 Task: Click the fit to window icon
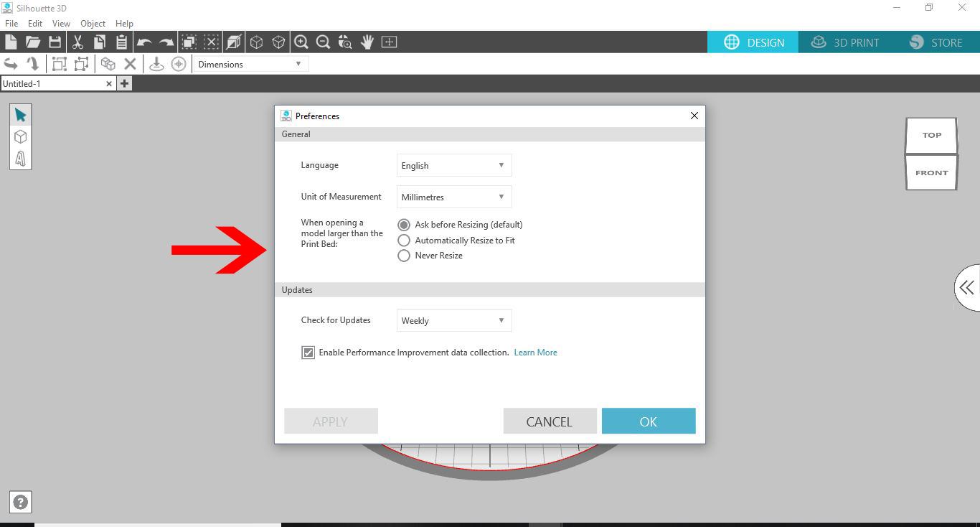pyautogui.click(x=389, y=42)
